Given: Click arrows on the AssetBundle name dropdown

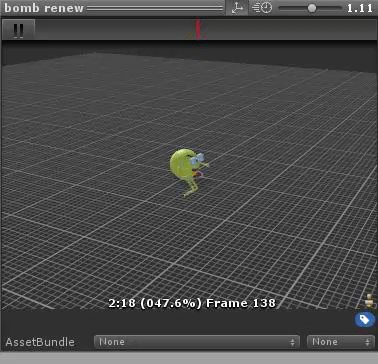Looking at the screenshot, I should tap(292, 342).
